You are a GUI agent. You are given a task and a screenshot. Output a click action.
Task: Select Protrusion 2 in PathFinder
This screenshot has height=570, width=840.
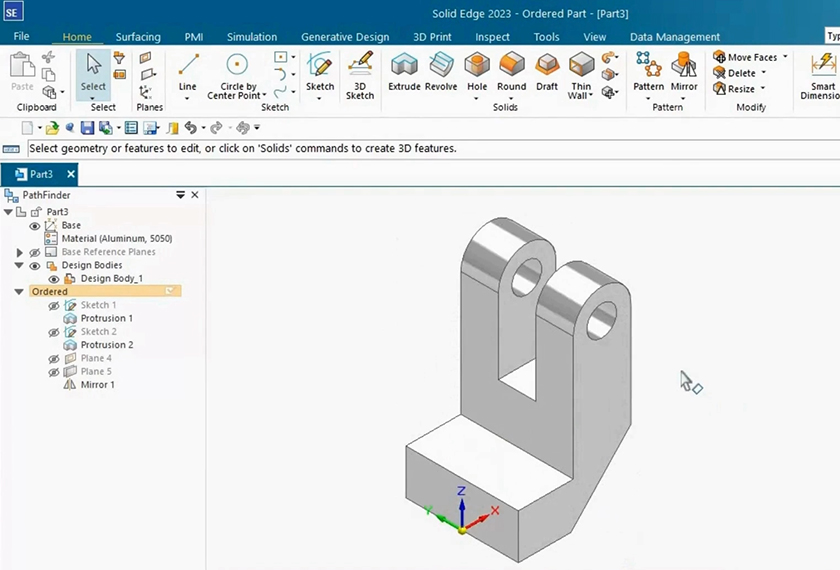click(x=106, y=345)
